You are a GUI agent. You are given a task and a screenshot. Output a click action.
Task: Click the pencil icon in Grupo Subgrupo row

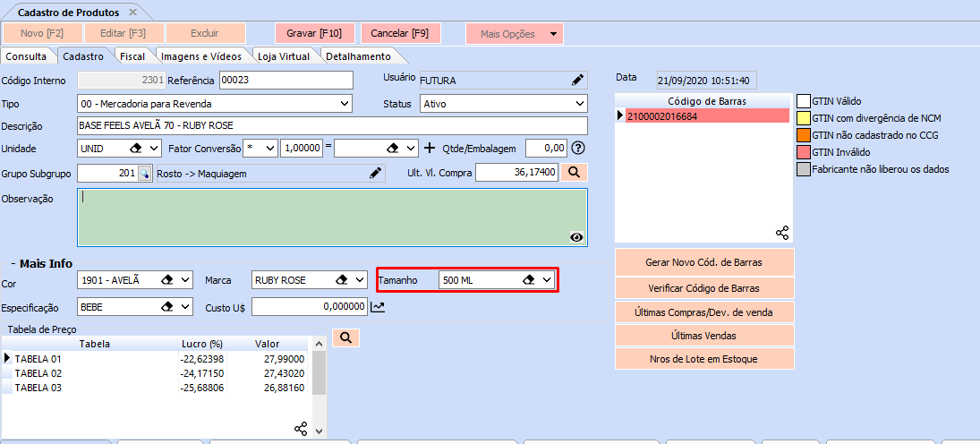click(375, 173)
